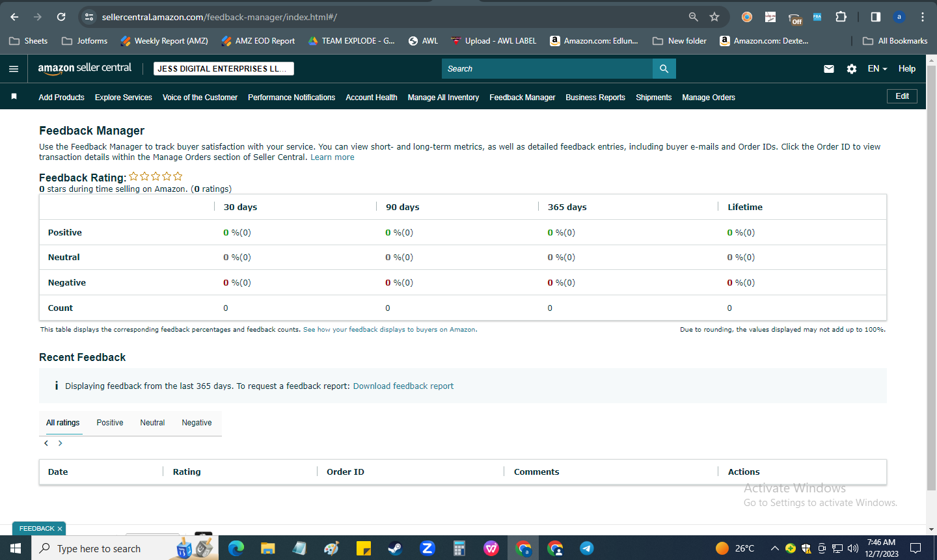Viewport: 937px width, 560px height.
Task: Open File Explorer from the taskbar
Action: (x=267, y=548)
